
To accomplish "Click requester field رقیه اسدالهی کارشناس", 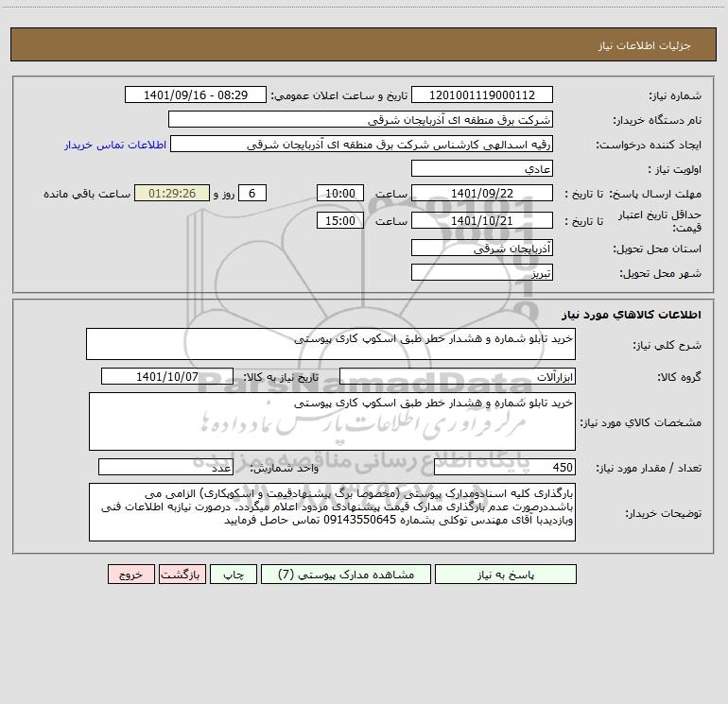I will point(362,145).
